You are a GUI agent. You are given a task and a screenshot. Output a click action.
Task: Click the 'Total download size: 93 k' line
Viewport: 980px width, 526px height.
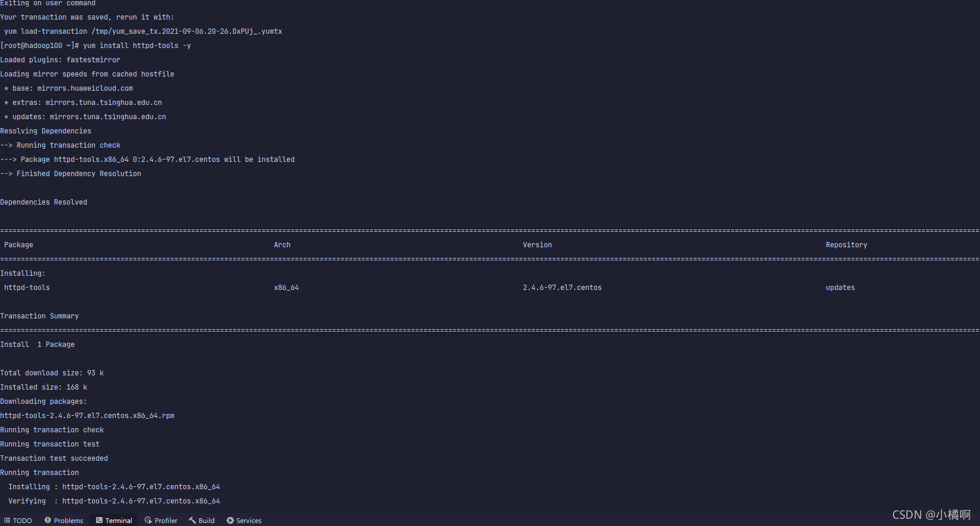pyautogui.click(x=52, y=373)
